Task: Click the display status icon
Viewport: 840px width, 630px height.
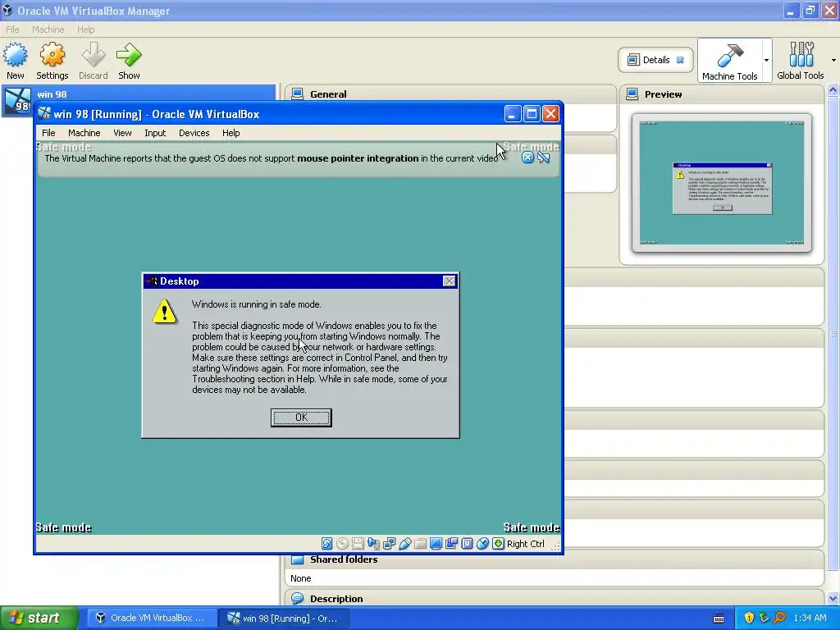Action: click(x=436, y=544)
